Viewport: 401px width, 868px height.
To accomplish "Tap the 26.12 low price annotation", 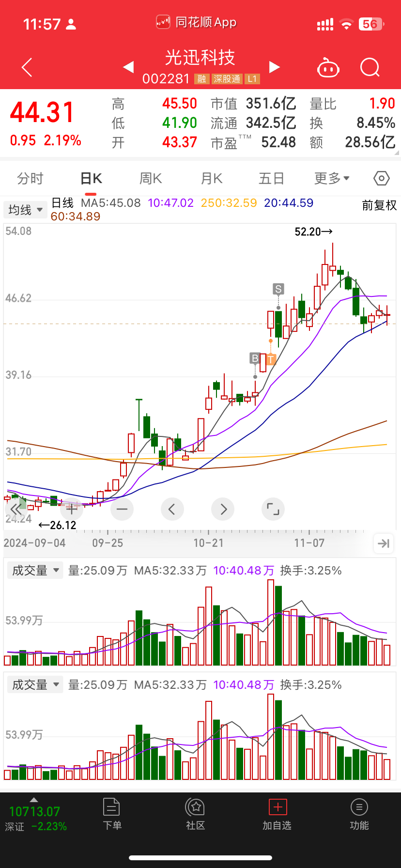I will click(x=57, y=525).
